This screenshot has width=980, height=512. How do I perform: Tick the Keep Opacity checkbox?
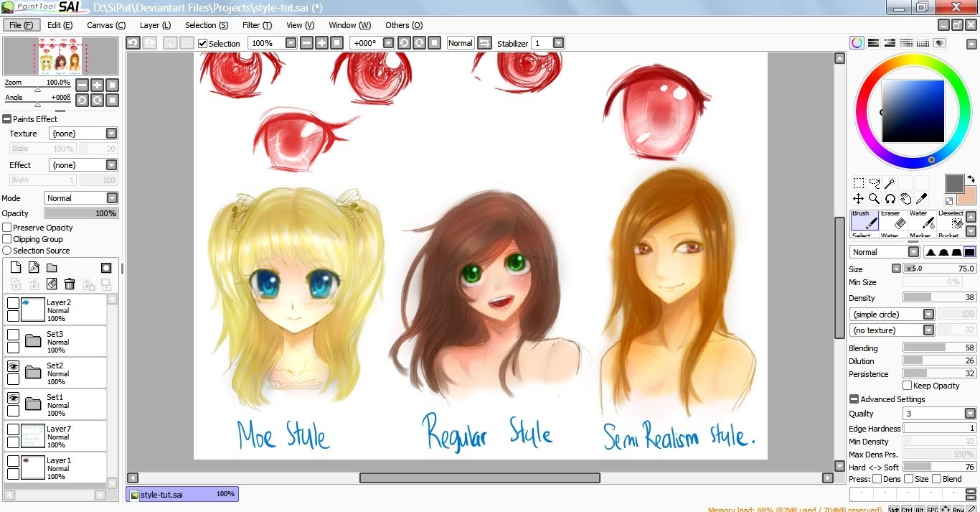[908, 386]
